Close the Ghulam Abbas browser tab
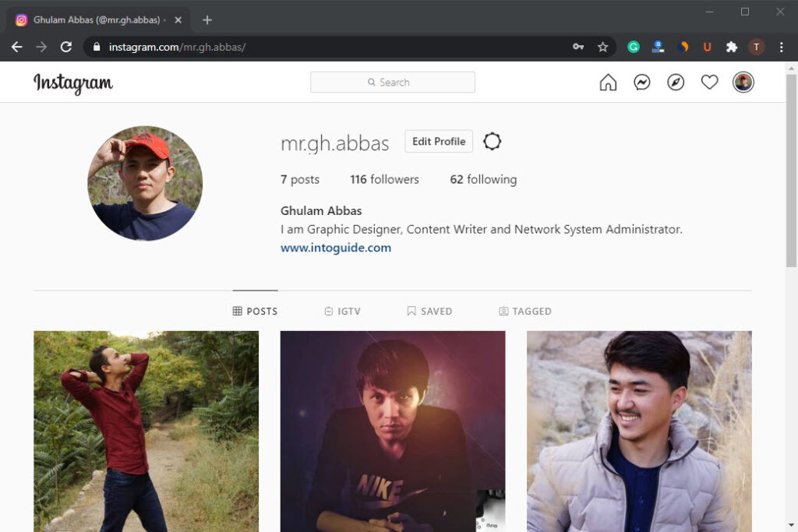This screenshot has height=532, width=798. 178,19
